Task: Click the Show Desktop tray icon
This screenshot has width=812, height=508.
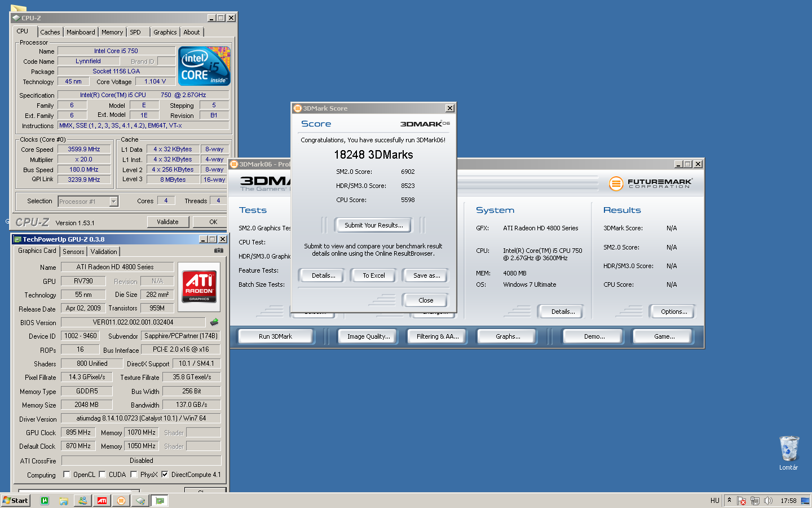Action: click(x=805, y=501)
